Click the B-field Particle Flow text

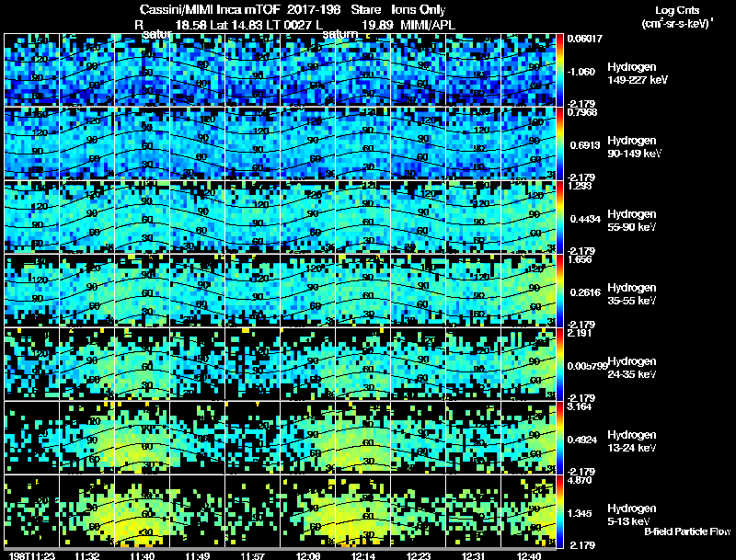tap(687, 531)
